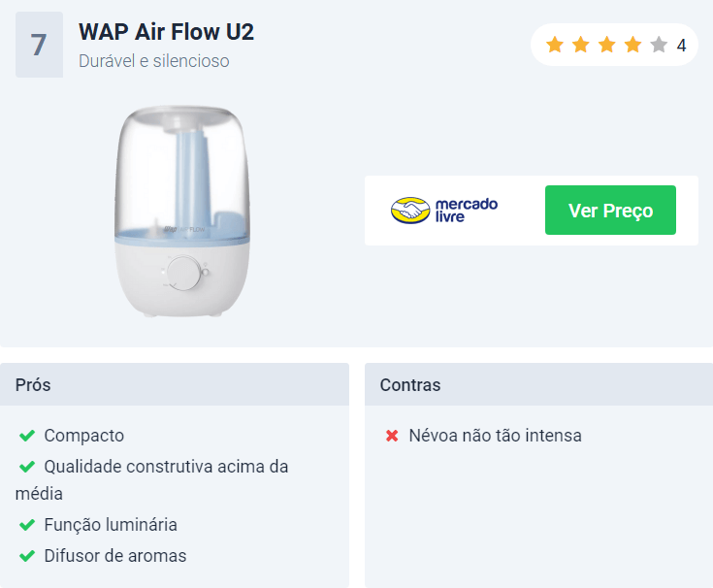The image size is (713, 588).
Task: Open the WAP Air Flow U2 product image
Action: pos(182,211)
